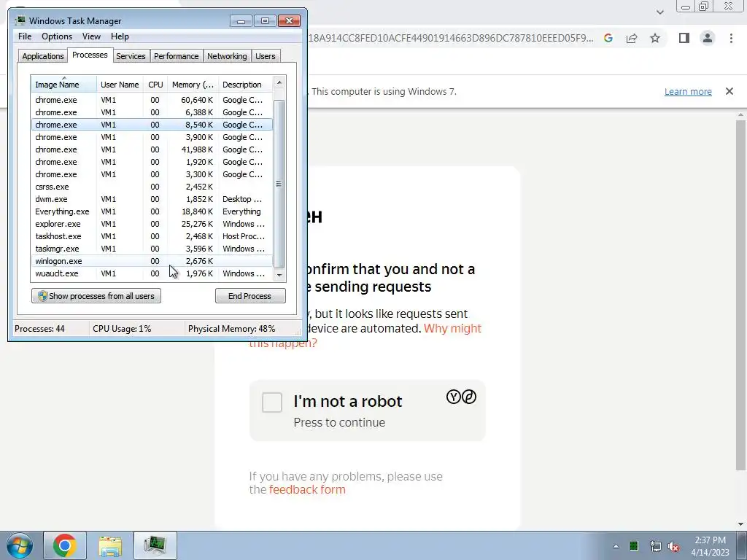Screen dimensions: 747x560
Task: Select the dwm.exe process row
Action: pyautogui.click(x=152, y=199)
